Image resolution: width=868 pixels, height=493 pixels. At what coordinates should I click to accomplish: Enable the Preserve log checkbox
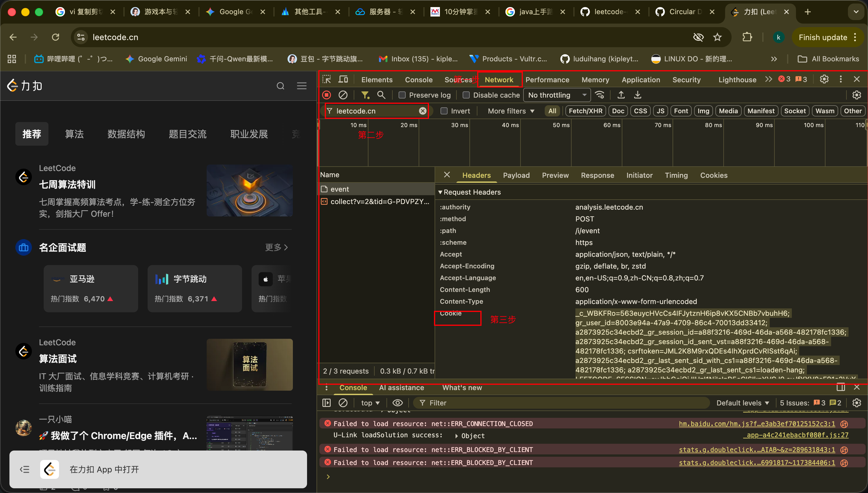pyautogui.click(x=402, y=95)
